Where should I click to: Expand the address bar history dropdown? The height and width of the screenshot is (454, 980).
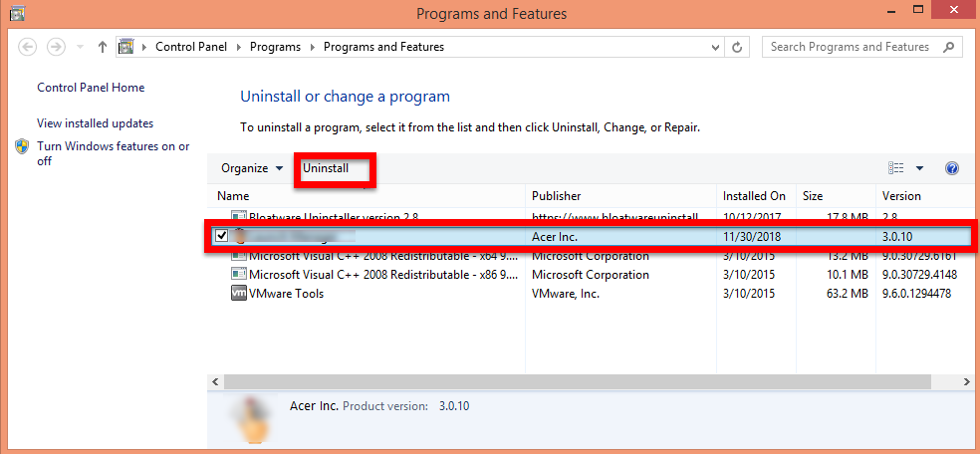(x=715, y=47)
